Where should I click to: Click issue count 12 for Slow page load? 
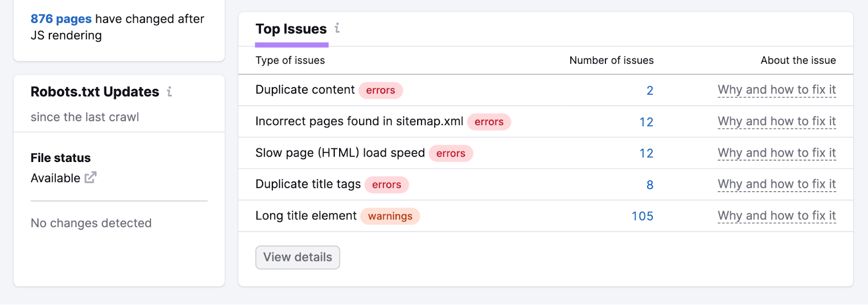(x=646, y=153)
